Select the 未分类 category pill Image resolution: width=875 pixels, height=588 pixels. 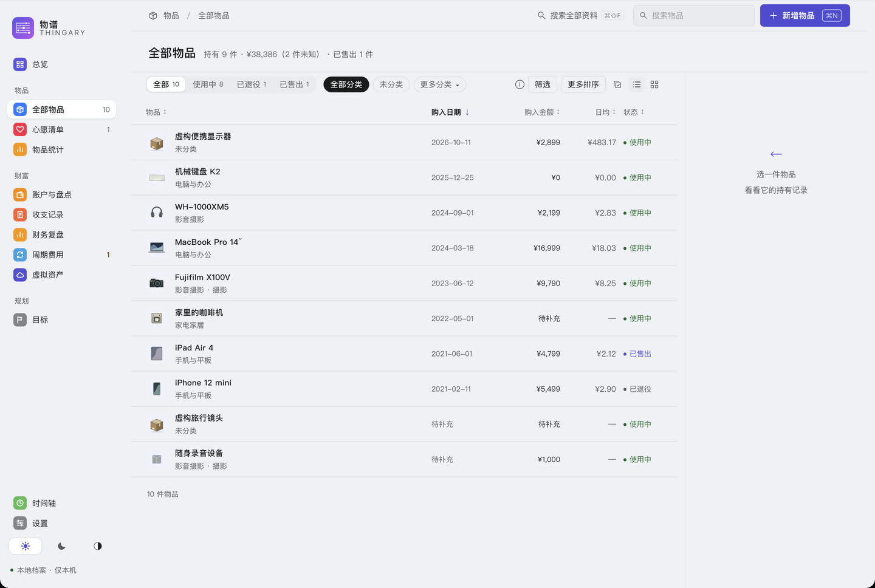coord(391,84)
